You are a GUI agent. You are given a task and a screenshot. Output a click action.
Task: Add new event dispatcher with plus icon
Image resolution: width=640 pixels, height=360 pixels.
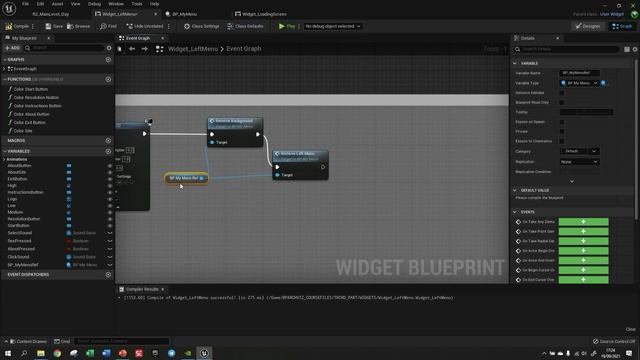108,275
